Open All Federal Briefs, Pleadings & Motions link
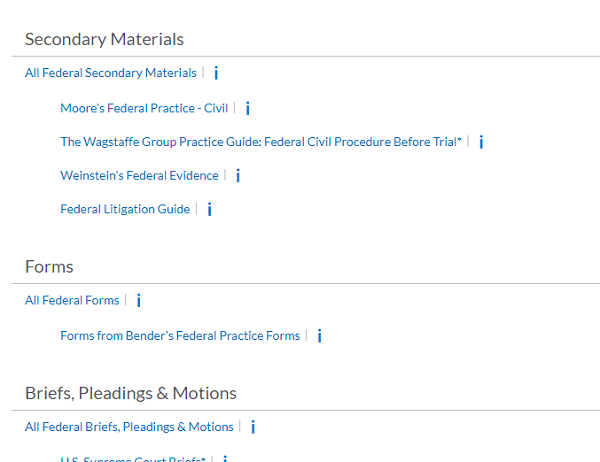This screenshot has width=600, height=462. coord(129,427)
